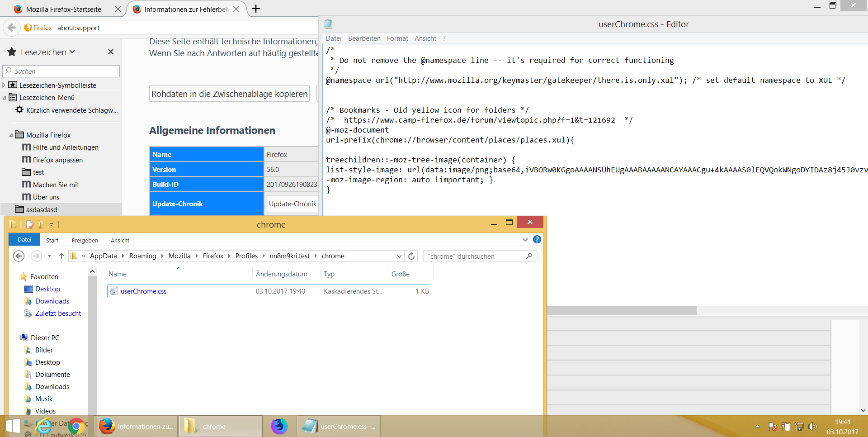Expand the Lesezeichen-Symbolleiste tree node

pos(4,85)
